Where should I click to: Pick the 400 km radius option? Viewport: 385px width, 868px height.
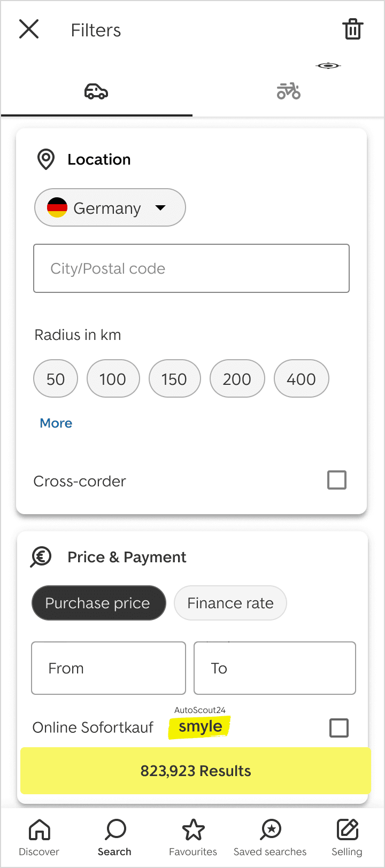pyautogui.click(x=301, y=379)
